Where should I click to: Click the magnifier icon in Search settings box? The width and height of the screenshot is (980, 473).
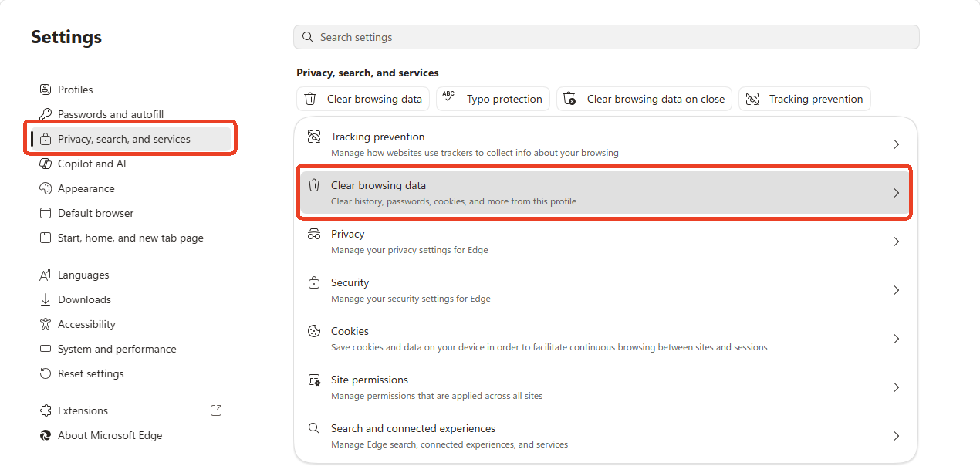click(x=308, y=37)
